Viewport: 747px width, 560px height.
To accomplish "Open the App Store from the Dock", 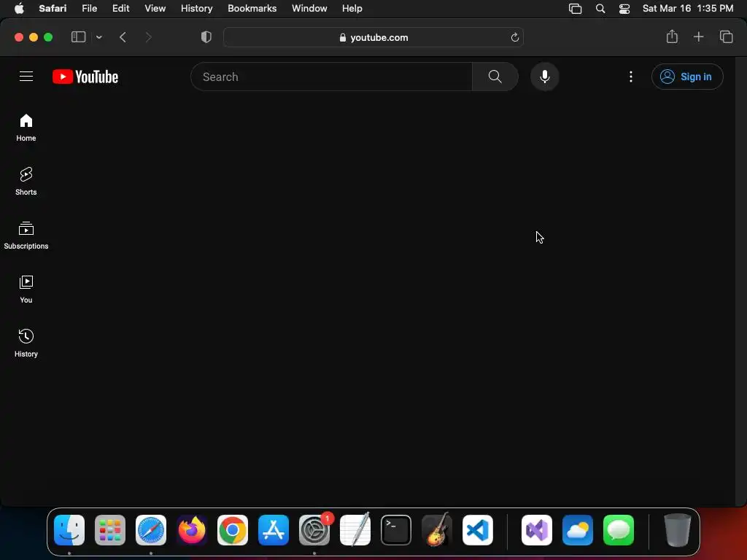I will click(x=274, y=530).
